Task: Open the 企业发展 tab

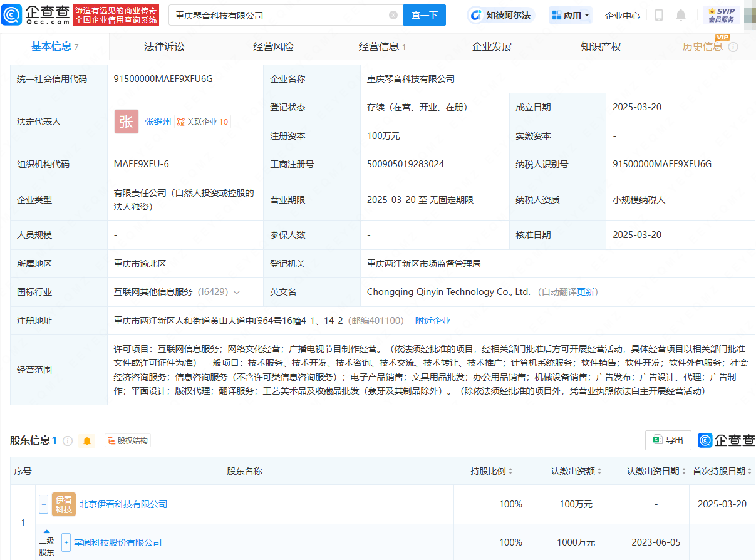Action: (492, 47)
